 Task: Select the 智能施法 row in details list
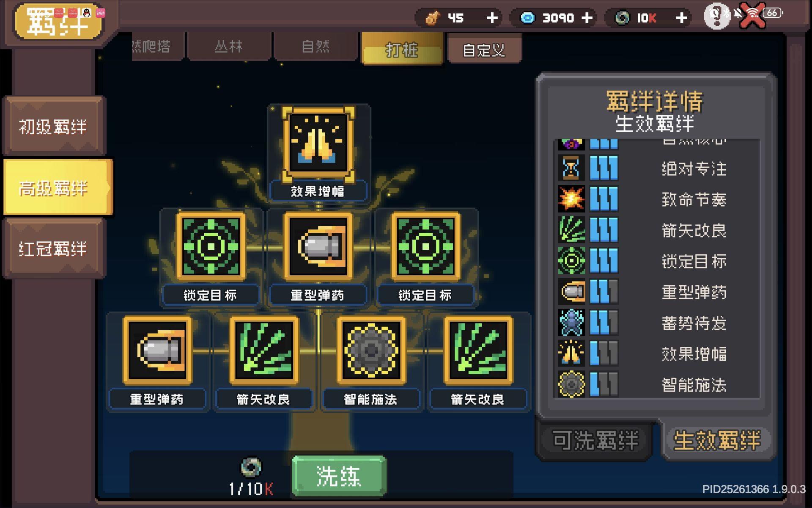click(657, 384)
